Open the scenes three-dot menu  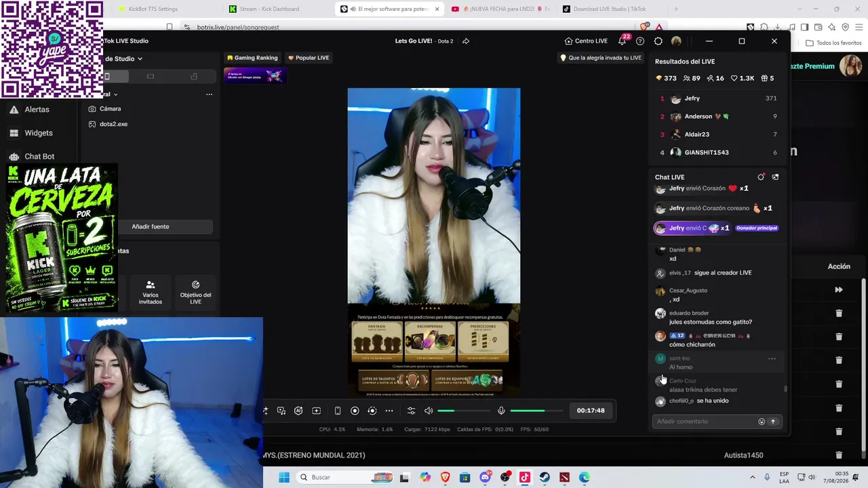click(x=209, y=94)
